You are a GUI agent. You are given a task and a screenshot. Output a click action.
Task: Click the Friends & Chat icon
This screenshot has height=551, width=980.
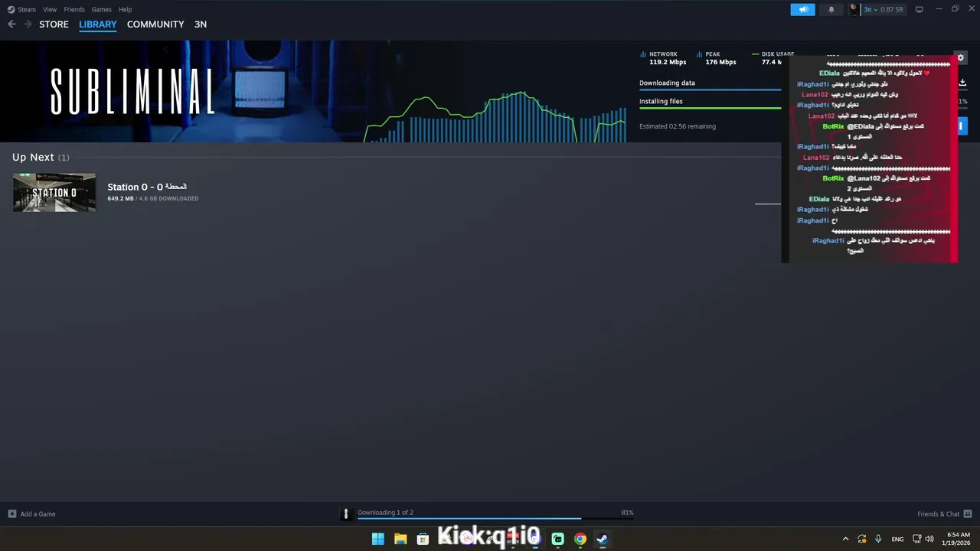point(968,514)
